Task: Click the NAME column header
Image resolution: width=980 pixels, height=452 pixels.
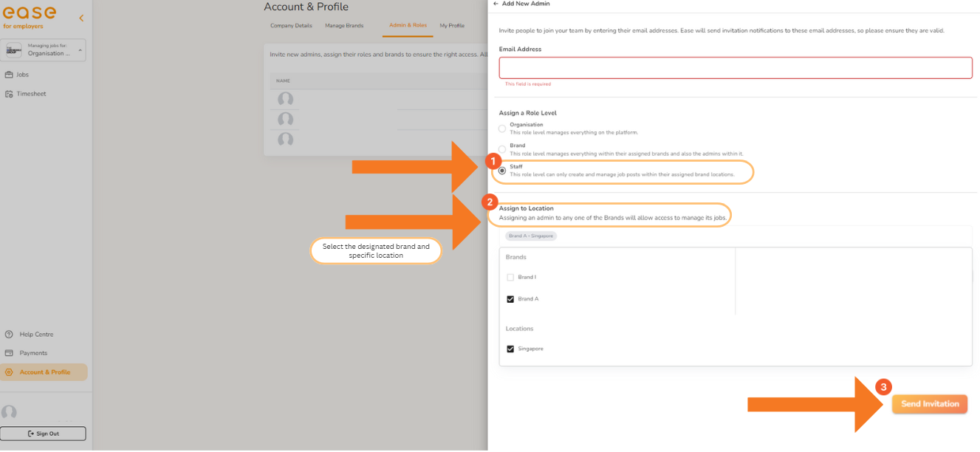Action: pyautogui.click(x=284, y=81)
